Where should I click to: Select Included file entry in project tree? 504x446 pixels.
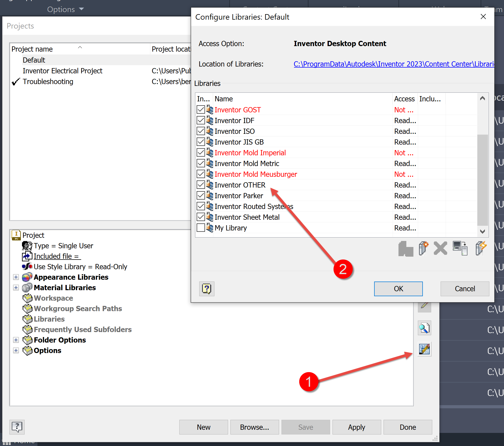[x=56, y=256]
